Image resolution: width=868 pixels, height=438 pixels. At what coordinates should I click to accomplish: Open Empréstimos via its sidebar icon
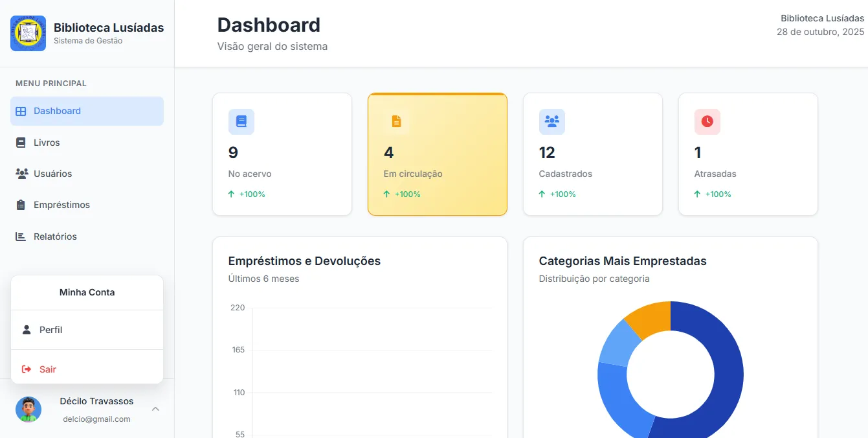[20, 205]
